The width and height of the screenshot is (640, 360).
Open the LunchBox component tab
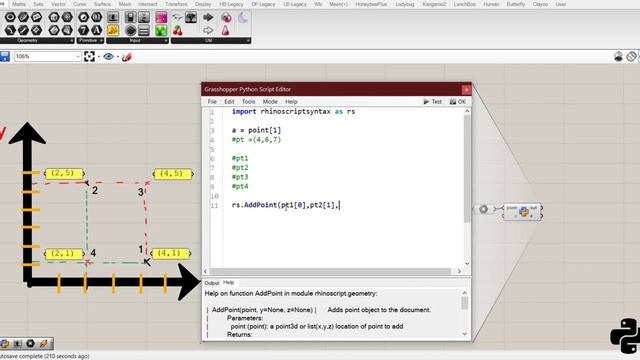coord(465,4)
